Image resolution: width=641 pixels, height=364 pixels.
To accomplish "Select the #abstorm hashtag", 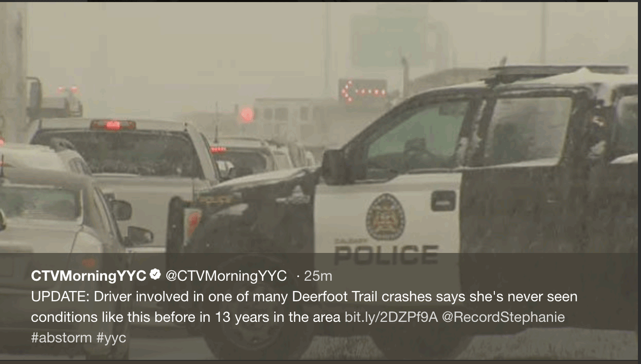I will 61,338.
